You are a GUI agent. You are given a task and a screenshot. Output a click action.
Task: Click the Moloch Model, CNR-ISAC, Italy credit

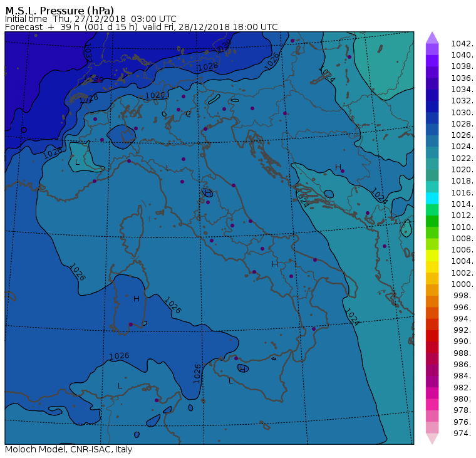coord(69,449)
